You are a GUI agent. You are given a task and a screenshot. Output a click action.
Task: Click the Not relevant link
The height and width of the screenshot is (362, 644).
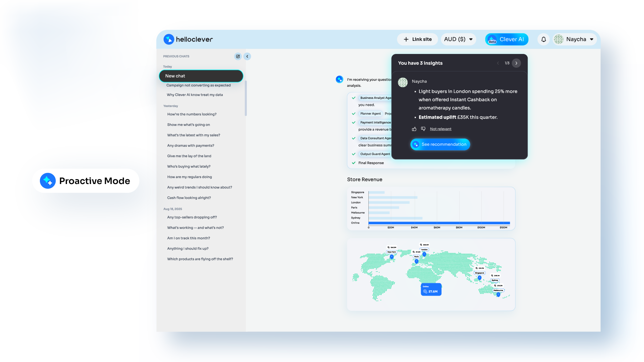pyautogui.click(x=441, y=129)
